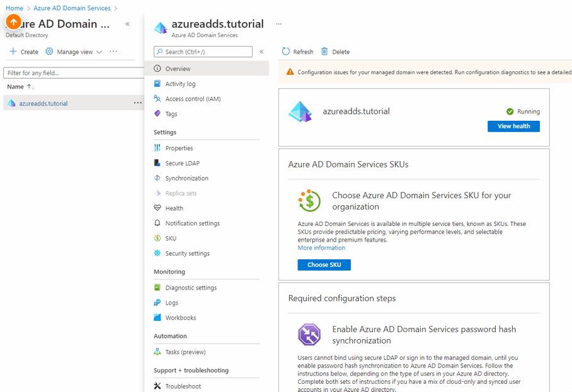Image resolution: width=572 pixels, height=392 pixels.
Task: Click the Properties menu label
Action: (x=179, y=148)
